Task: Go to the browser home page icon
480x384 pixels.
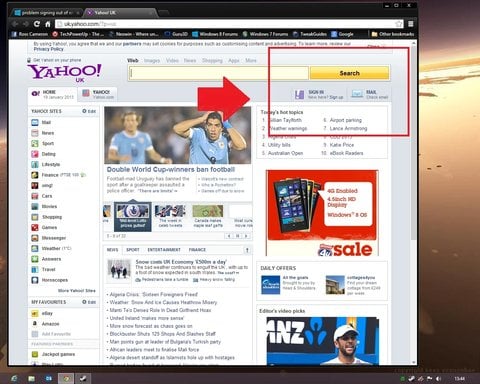Action: coord(48,24)
